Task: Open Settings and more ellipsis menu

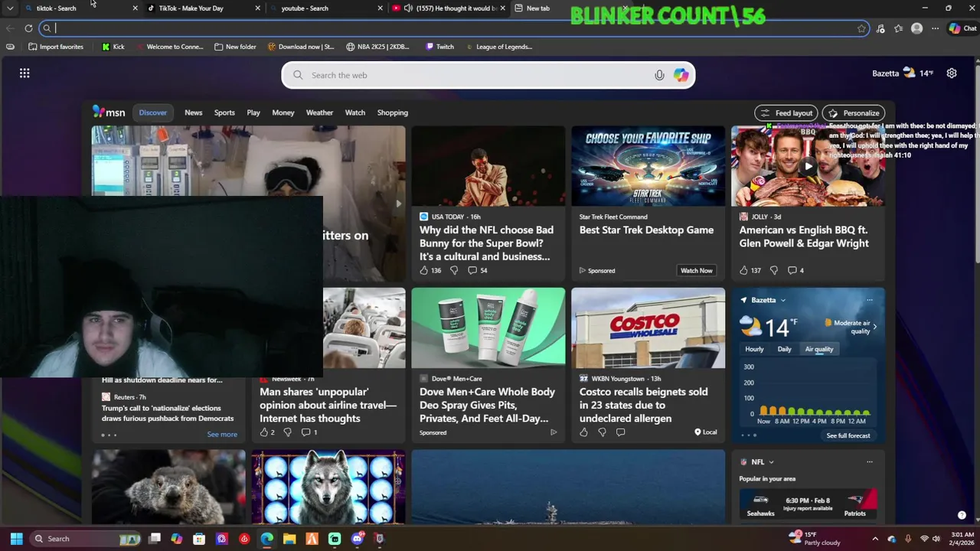Action: (x=935, y=28)
